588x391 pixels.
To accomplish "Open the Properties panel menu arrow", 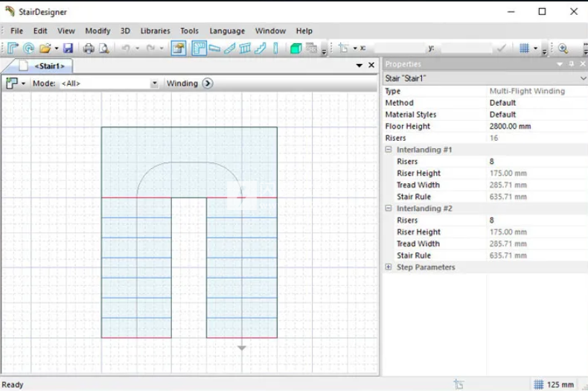I will (560, 64).
